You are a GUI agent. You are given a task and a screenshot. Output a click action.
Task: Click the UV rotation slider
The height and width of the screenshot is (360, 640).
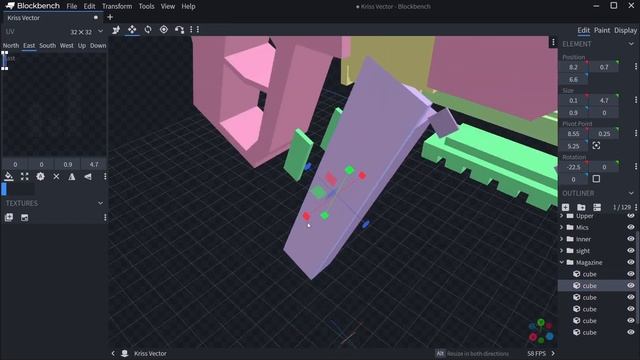(x=19, y=189)
